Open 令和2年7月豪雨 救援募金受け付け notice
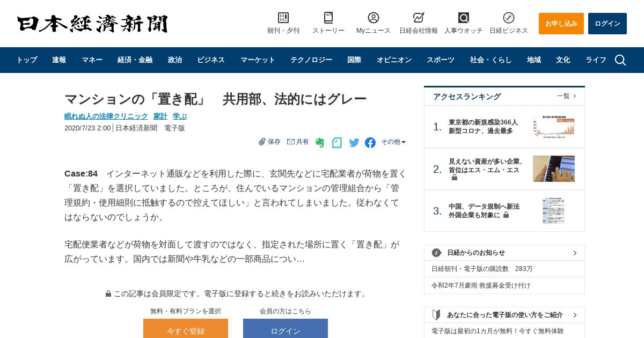 click(481, 285)
